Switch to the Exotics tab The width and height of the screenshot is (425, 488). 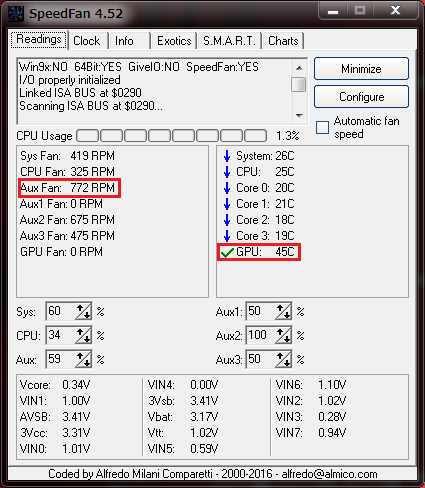pyautogui.click(x=174, y=41)
